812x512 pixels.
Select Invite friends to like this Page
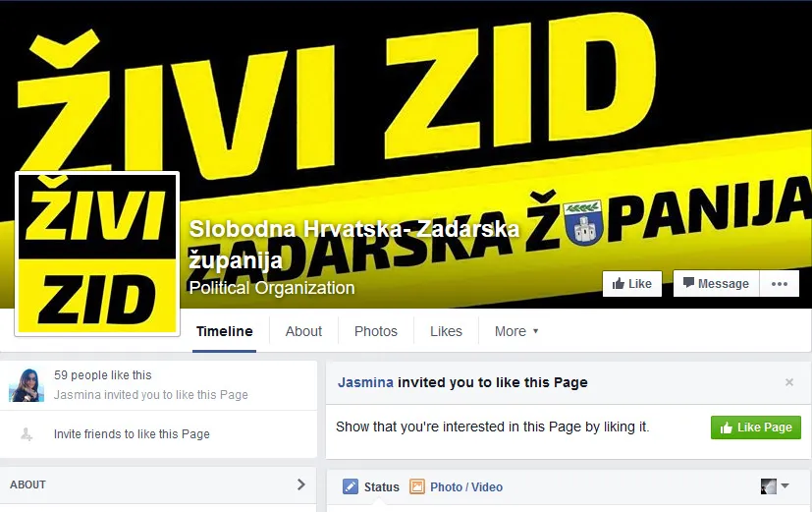[x=132, y=434]
